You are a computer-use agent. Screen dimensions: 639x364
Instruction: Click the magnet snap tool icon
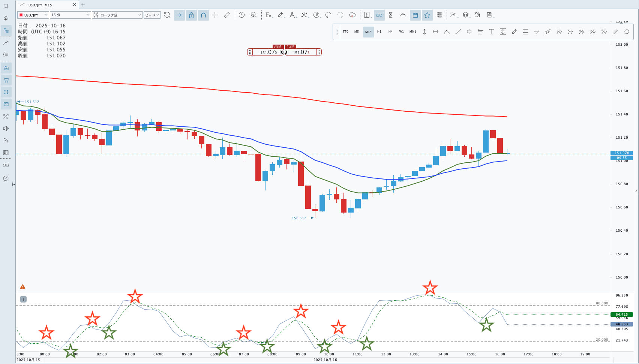coord(203,15)
